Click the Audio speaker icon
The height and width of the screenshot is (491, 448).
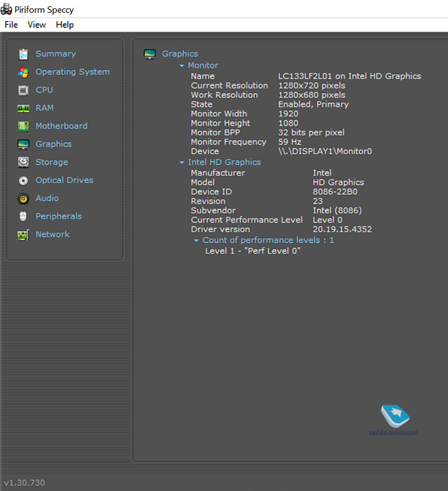[23, 199]
